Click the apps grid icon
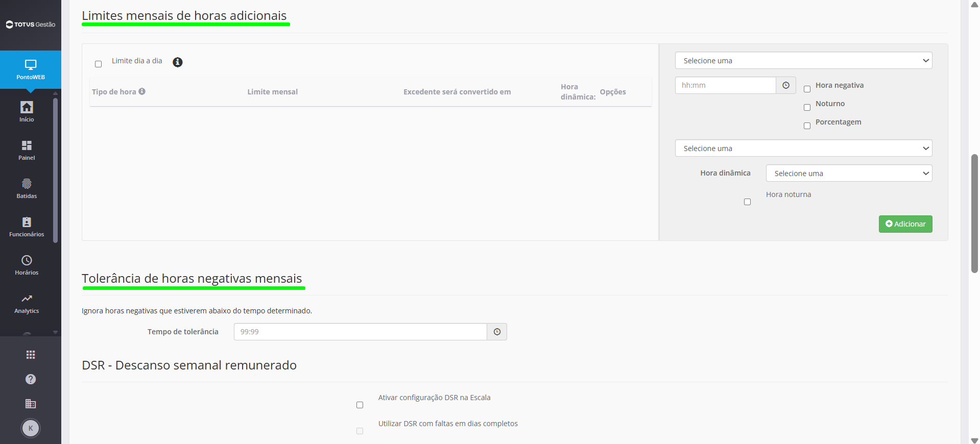980x444 pixels. (x=31, y=355)
